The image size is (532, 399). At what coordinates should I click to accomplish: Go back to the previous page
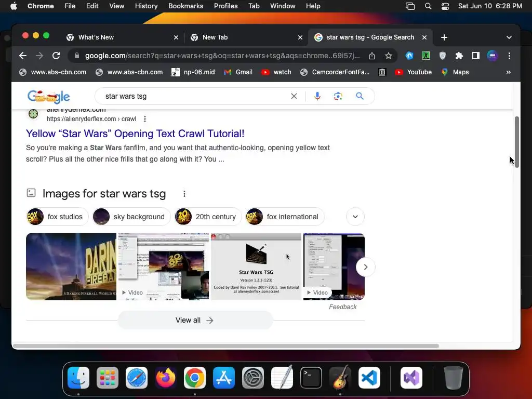pyautogui.click(x=23, y=56)
